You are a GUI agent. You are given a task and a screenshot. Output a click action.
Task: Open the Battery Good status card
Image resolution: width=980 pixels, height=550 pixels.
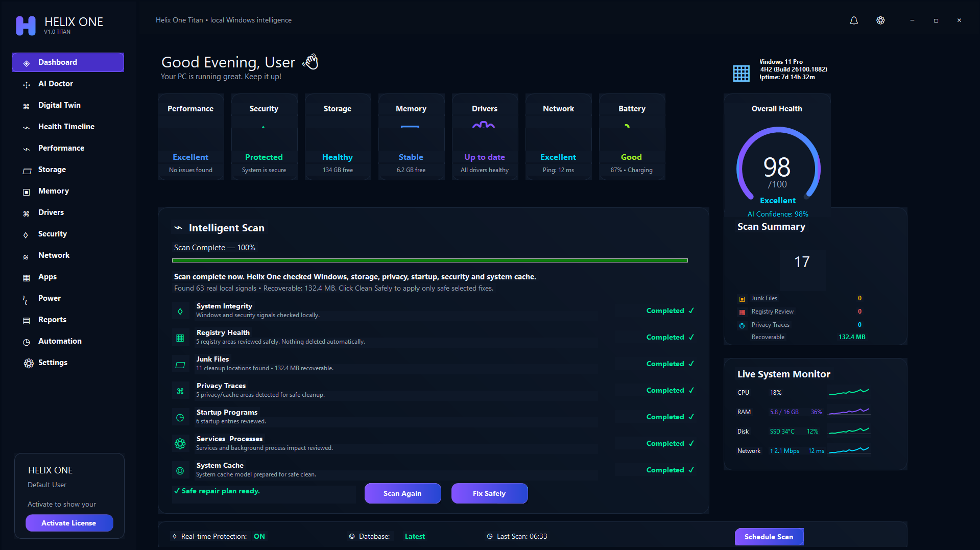[632, 137]
